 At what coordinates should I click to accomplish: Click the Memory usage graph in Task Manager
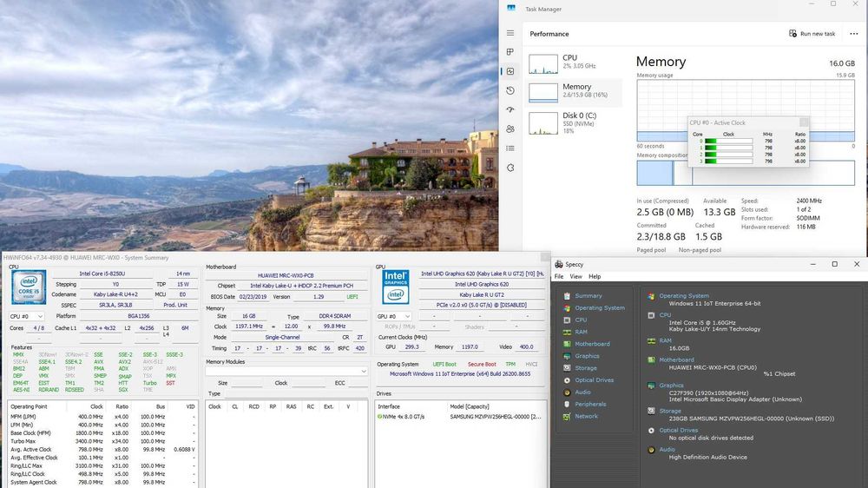[x=745, y=110]
